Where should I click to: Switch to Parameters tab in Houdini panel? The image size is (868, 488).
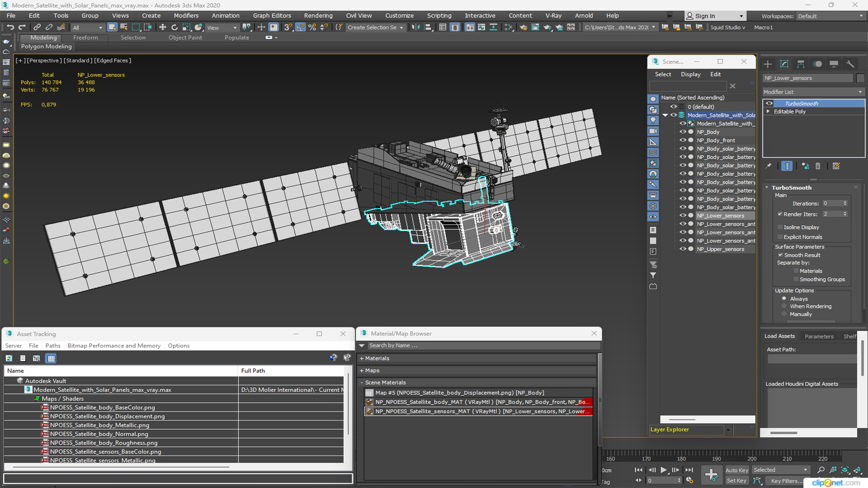pyautogui.click(x=819, y=336)
